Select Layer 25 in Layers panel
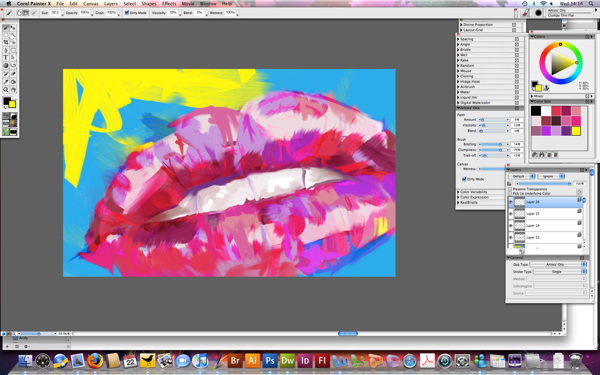This screenshot has height=375, width=600. click(x=546, y=214)
